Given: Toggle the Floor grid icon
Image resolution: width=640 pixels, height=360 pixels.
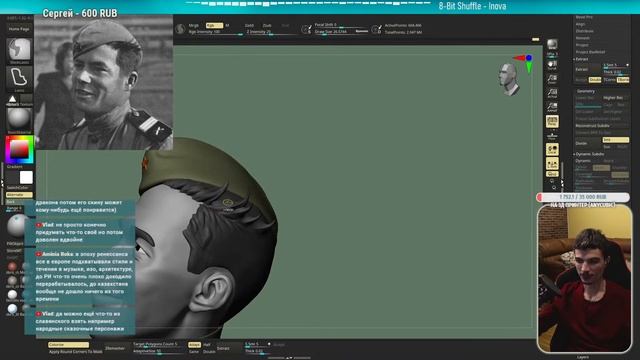Looking at the screenshot, I should pos(552,135).
